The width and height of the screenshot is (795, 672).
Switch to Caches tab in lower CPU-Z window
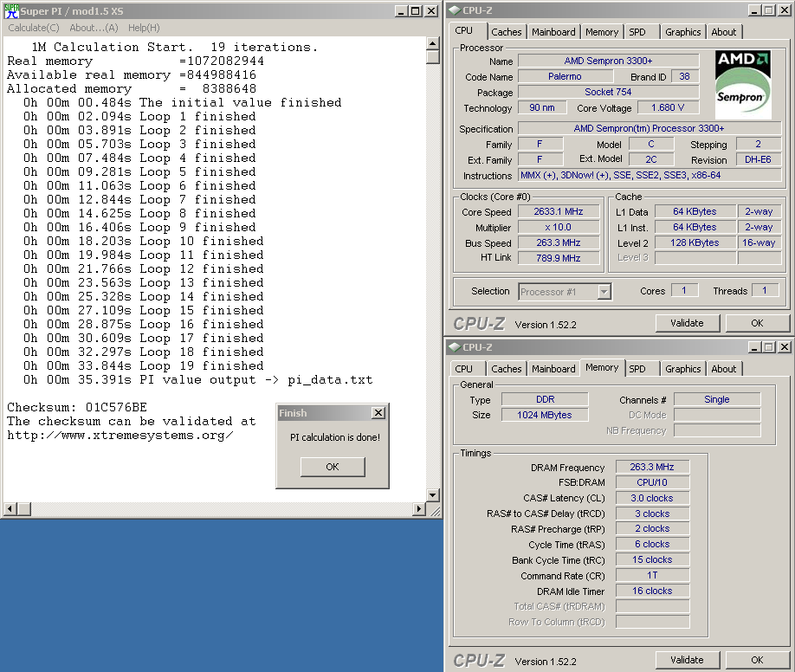[x=506, y=369]
